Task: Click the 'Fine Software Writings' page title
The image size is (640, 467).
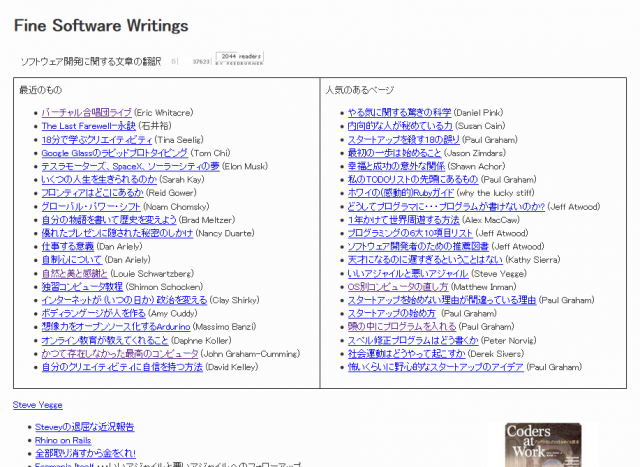Action: pos(101,25)
